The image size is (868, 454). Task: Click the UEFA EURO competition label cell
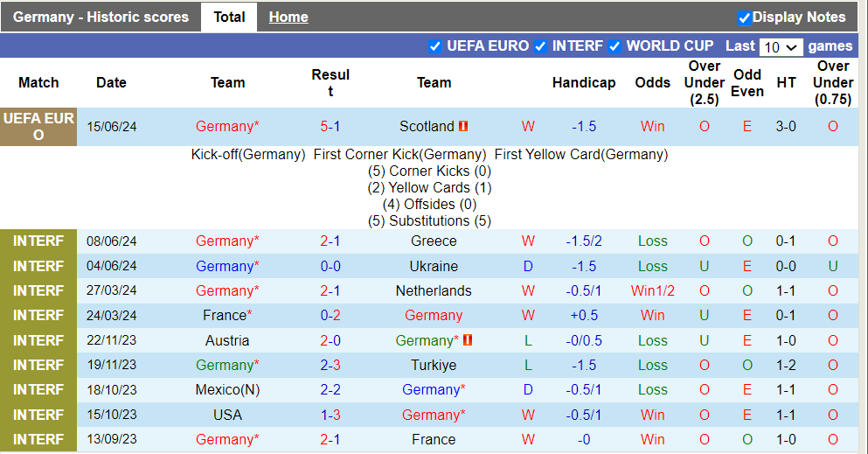(x=38, y=127)
